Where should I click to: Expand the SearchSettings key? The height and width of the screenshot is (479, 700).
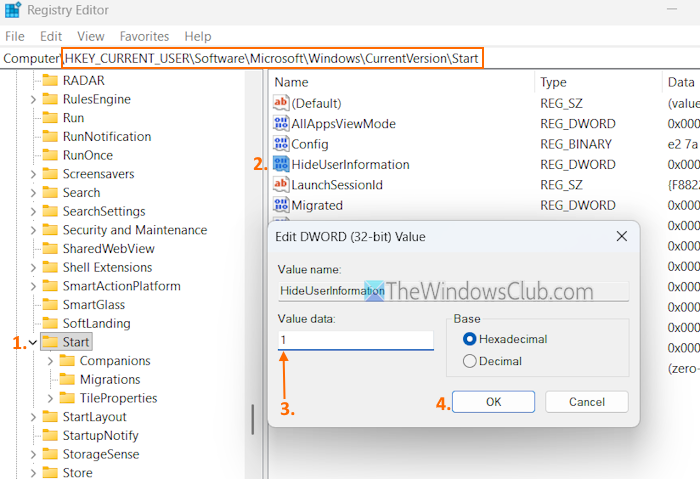(x=33, y=211)
